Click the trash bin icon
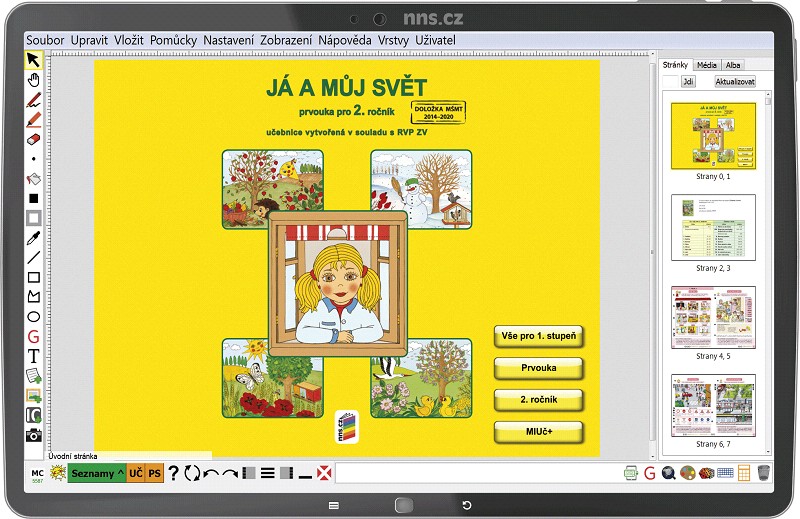Image resolution: width=800 pixels, height=519 pixels. 763,473
